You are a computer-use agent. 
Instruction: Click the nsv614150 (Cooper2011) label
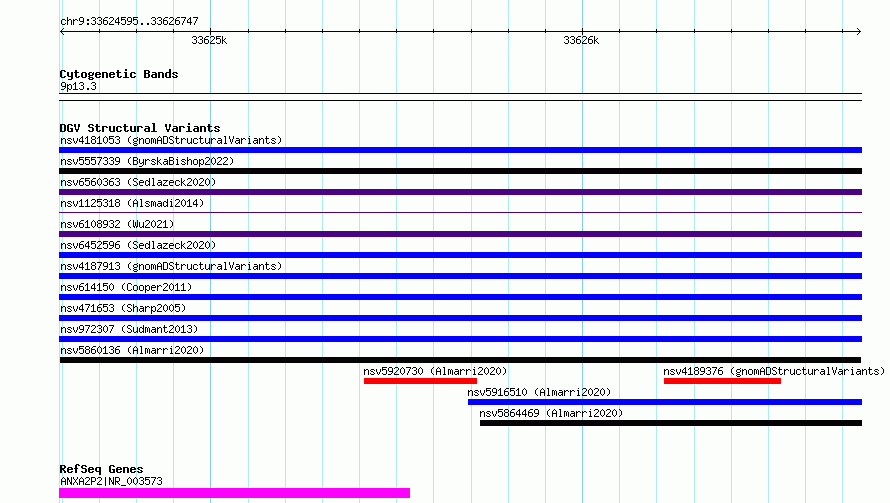coord(126,287)
